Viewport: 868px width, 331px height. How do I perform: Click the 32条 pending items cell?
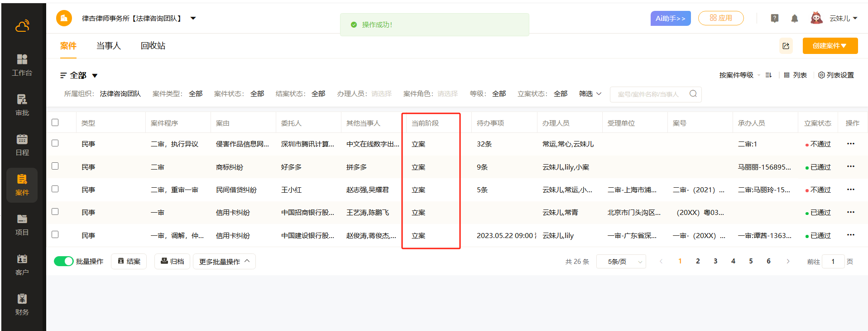point(484,144)
